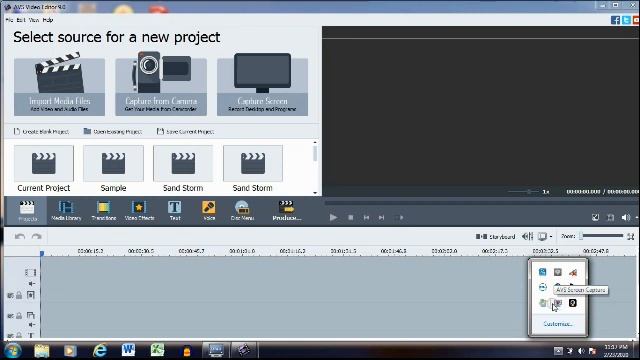Step to the next frame
The image size is (640, 360).
pos(381,218)
